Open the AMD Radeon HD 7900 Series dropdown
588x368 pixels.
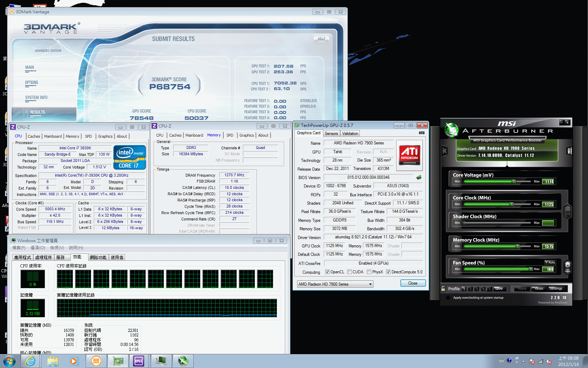point(335,284)
